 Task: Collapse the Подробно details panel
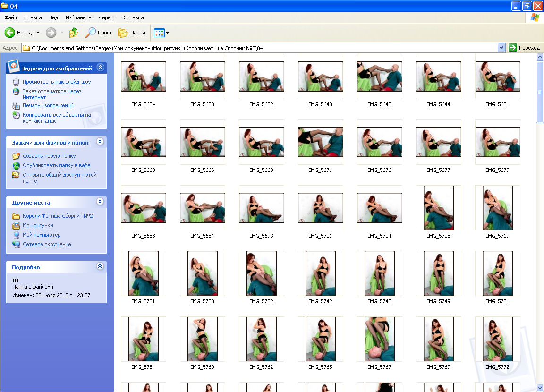(100, 266)
